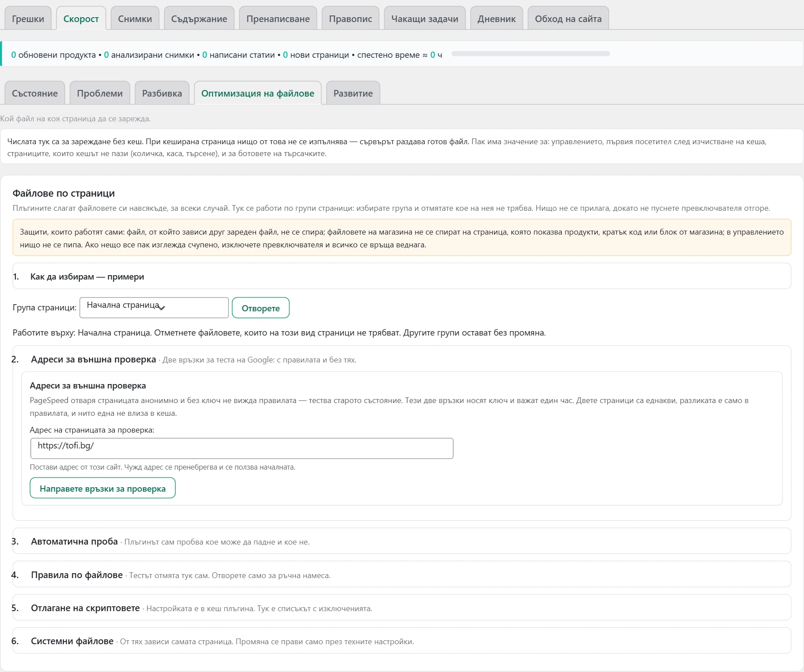Click Направете връзки за проверка button
The height and width of the screenshot is (672, 804).
103,488
